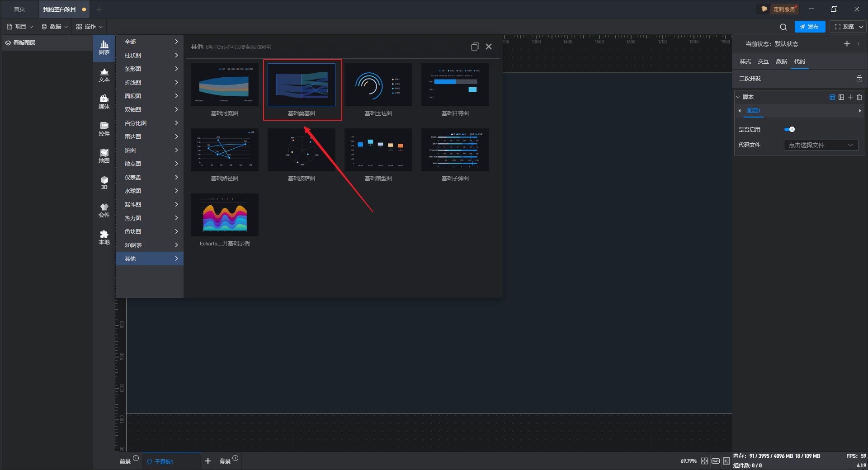The width and height of the screenshot is (868, 470).
Task: Toggle the 是否启用 switch
Action: (789, 130)
